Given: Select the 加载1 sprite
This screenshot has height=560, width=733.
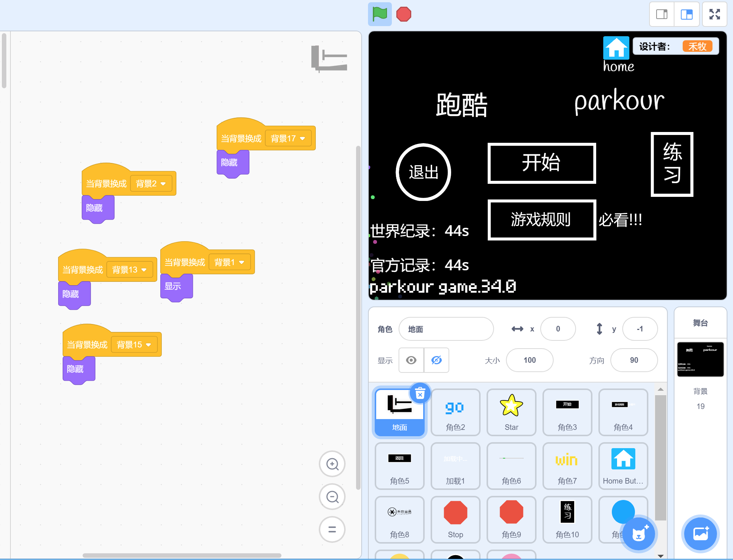Looking at the screenshot, I should click(x=455, y=466).
